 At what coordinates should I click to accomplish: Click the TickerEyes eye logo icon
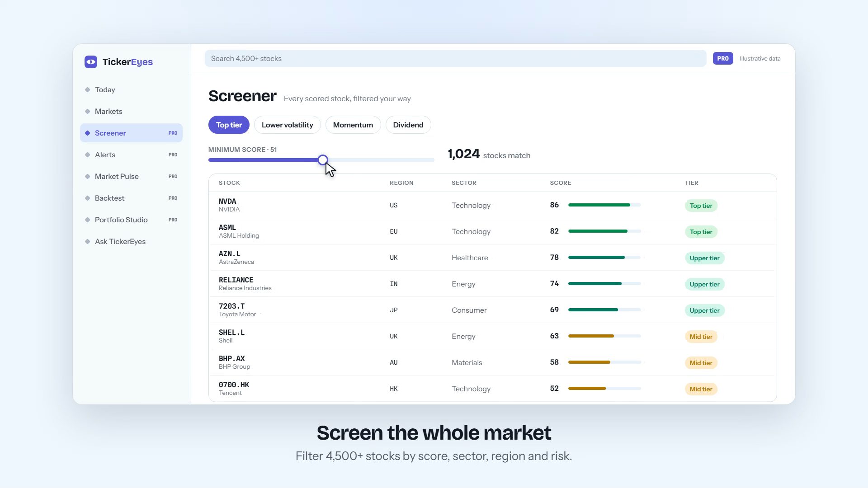coord(91,62)
